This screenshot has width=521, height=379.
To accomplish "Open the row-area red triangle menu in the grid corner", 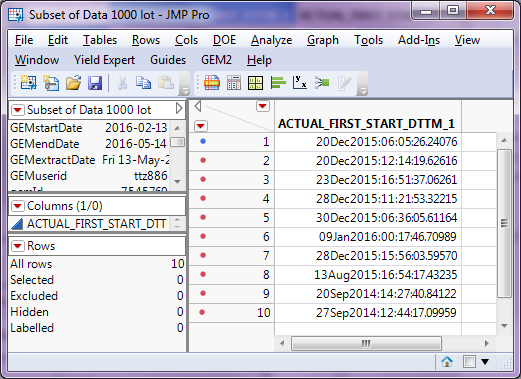I will 201,126.
